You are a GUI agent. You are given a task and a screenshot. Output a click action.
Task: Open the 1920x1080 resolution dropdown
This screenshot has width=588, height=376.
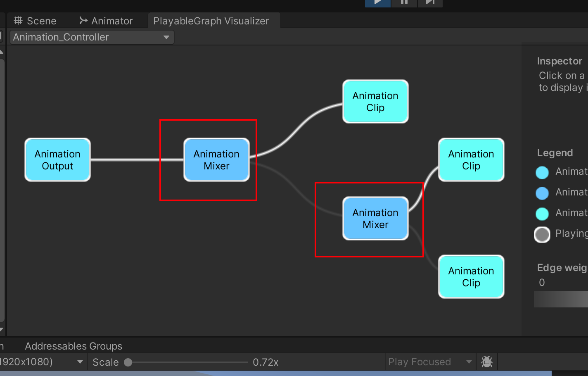(x=41, y=362)
